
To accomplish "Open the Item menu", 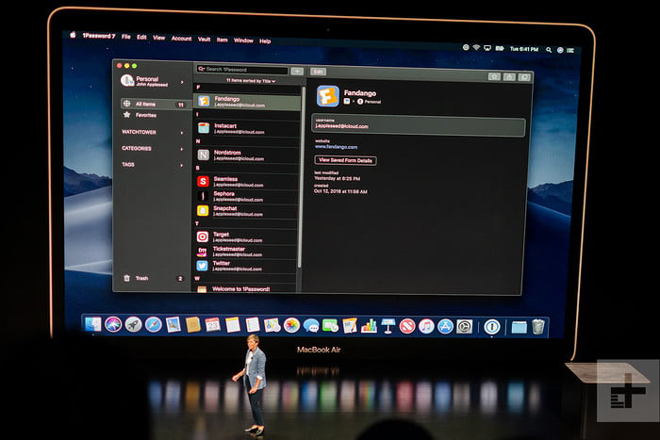I will (222, 40).
